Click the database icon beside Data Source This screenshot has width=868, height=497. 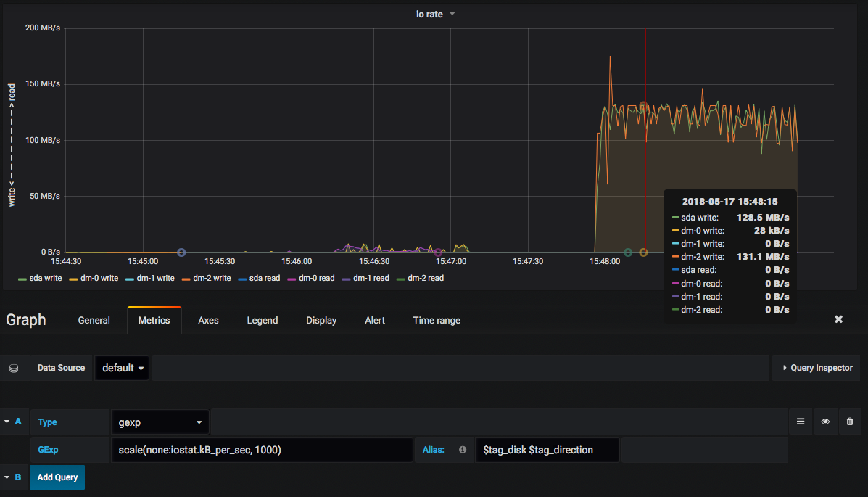point(13,368)
